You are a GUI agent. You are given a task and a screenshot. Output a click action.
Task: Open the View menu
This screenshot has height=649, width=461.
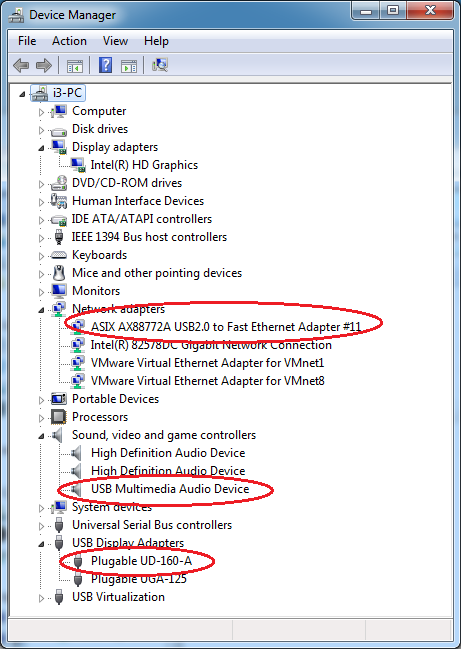[x=115, y=41]
